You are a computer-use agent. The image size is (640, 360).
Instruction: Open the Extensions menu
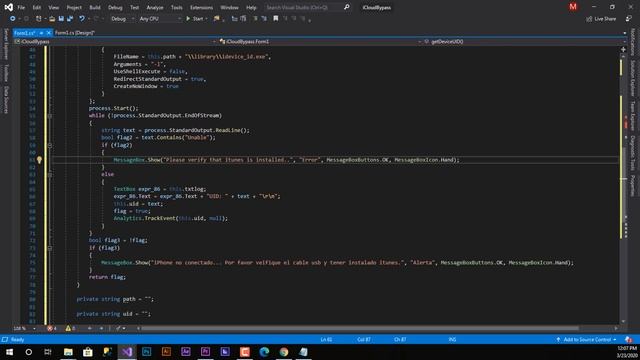tap(202, 7)
